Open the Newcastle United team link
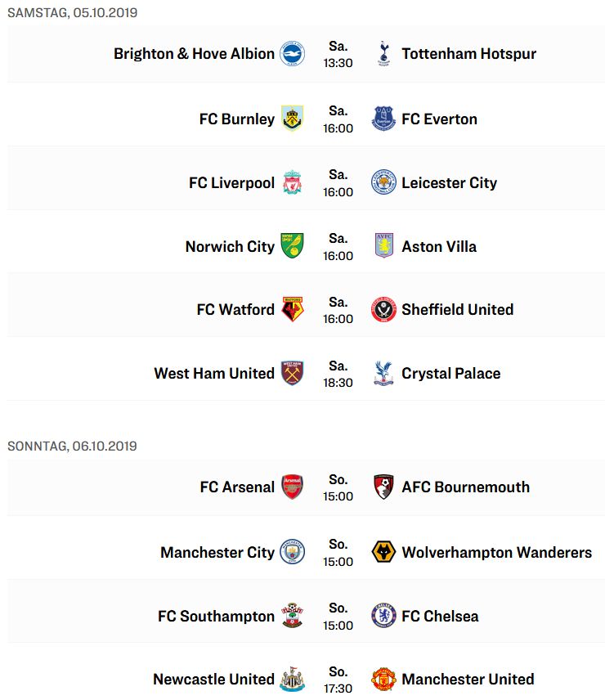This screenshot has height=700, width=605. pos(213,679)
